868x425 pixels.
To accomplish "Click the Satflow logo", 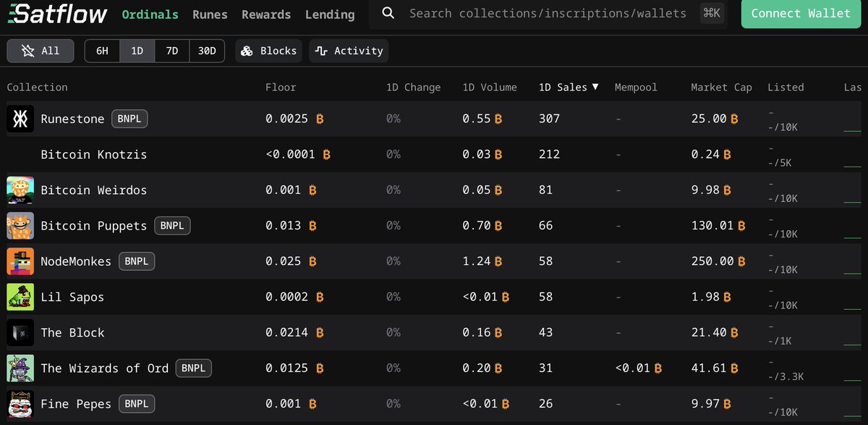I will click(59, 14).
